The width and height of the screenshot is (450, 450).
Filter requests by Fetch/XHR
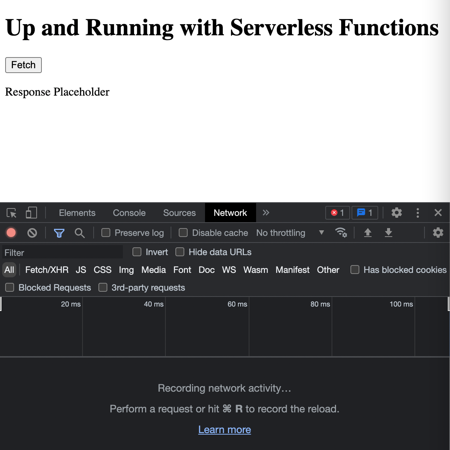(47, 270)
